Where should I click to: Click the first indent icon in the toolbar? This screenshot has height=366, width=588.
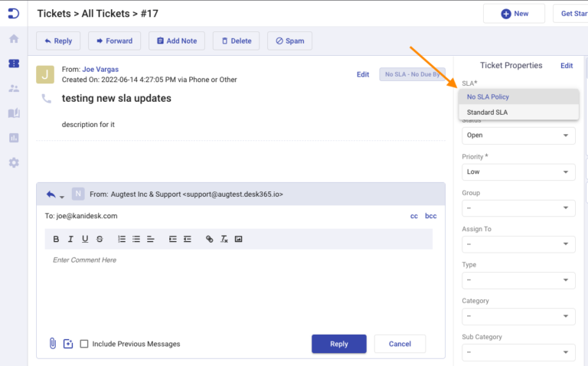click(x=172, y=239)
